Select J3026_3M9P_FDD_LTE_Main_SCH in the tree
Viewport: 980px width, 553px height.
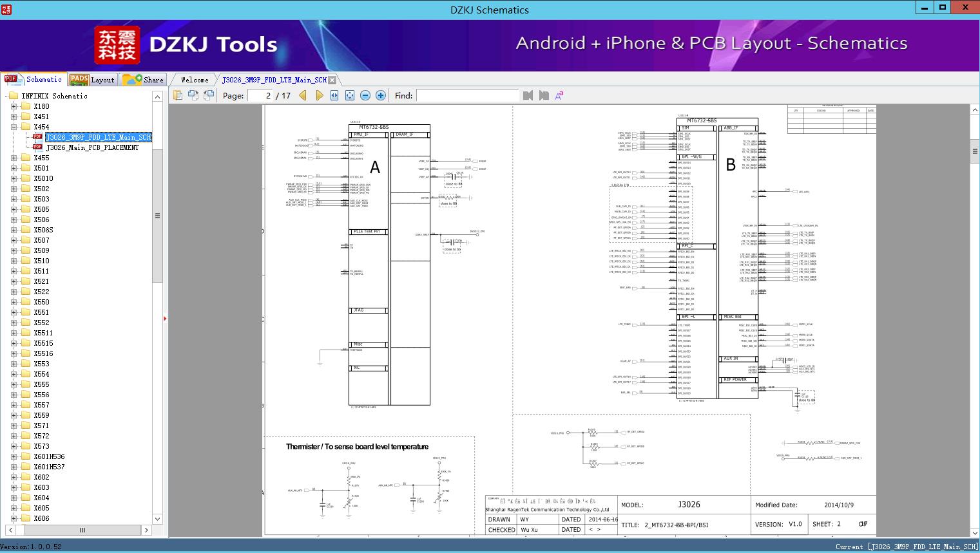[99, 137]
